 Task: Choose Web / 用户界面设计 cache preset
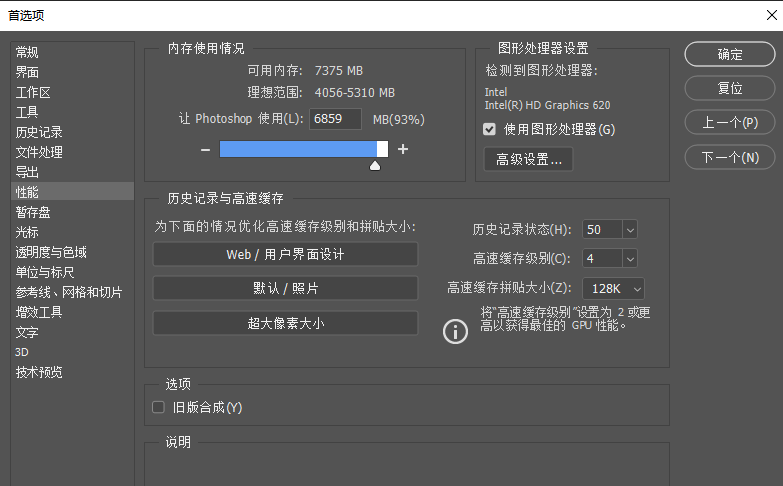(x=285, y=254)
